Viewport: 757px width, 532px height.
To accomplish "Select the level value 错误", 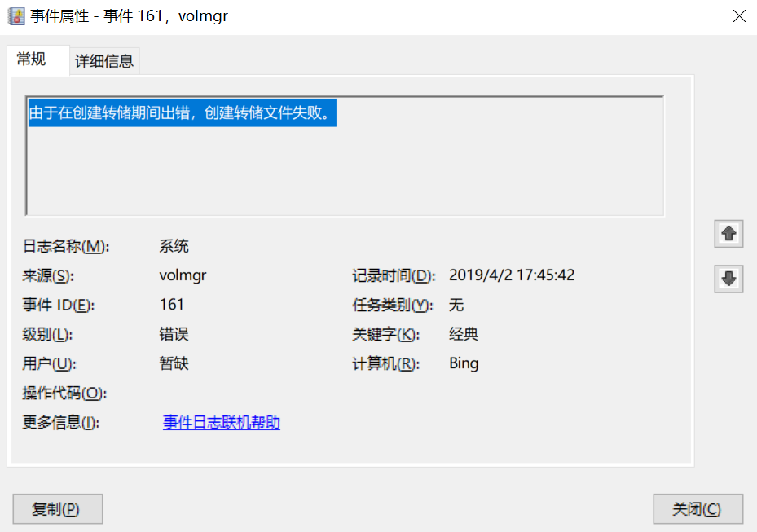I will [174, 334].
